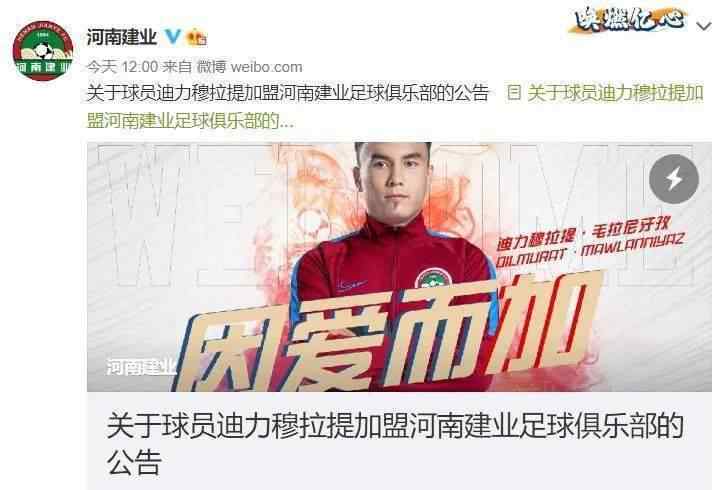Click the decorative card badge at top right
This screenshot has height=490, width=724.
(x=629, y=19)
